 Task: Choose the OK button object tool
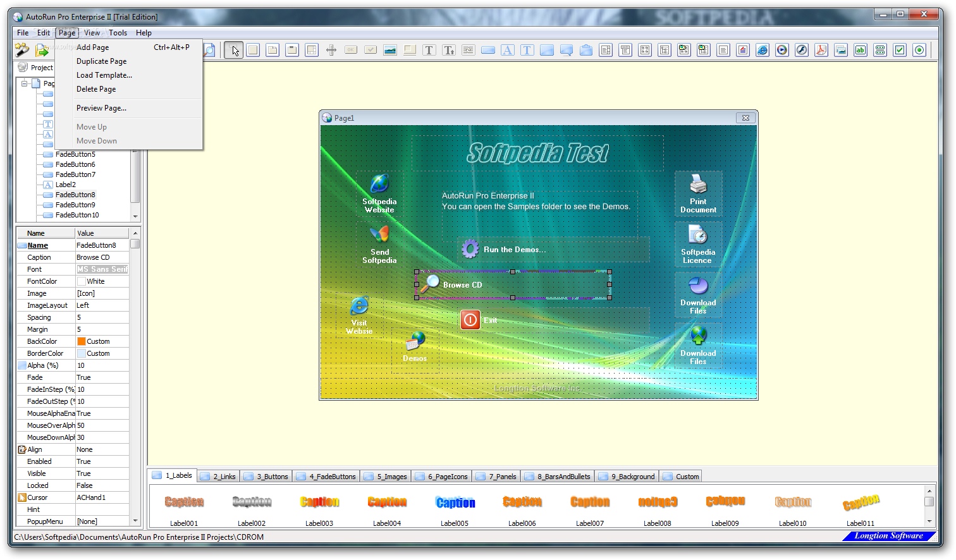(x=351, y=50)
